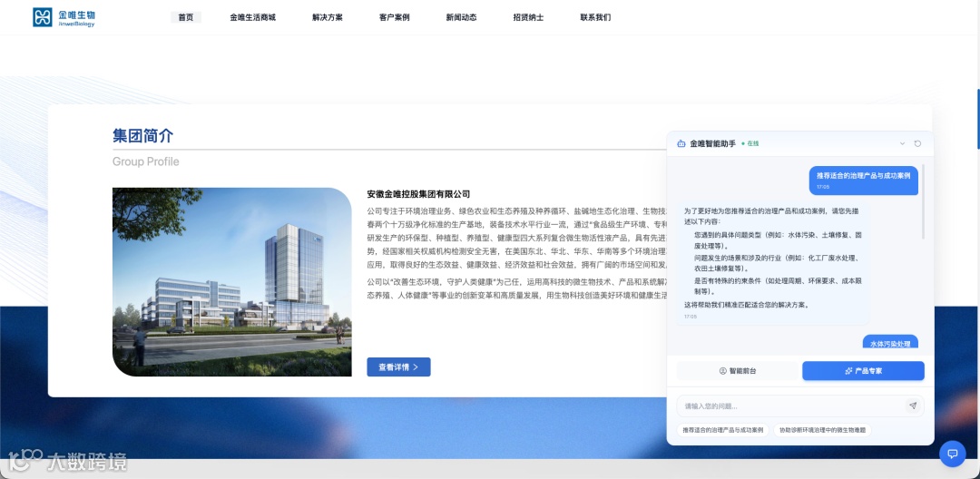Click the page vertical scrollbar thumb

(x=978, y=119)
